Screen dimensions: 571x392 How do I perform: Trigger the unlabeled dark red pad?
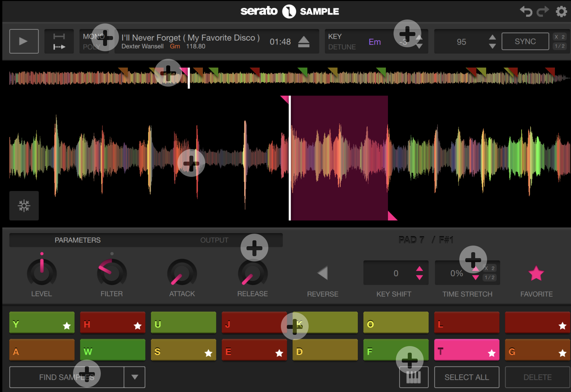[537, 322]
